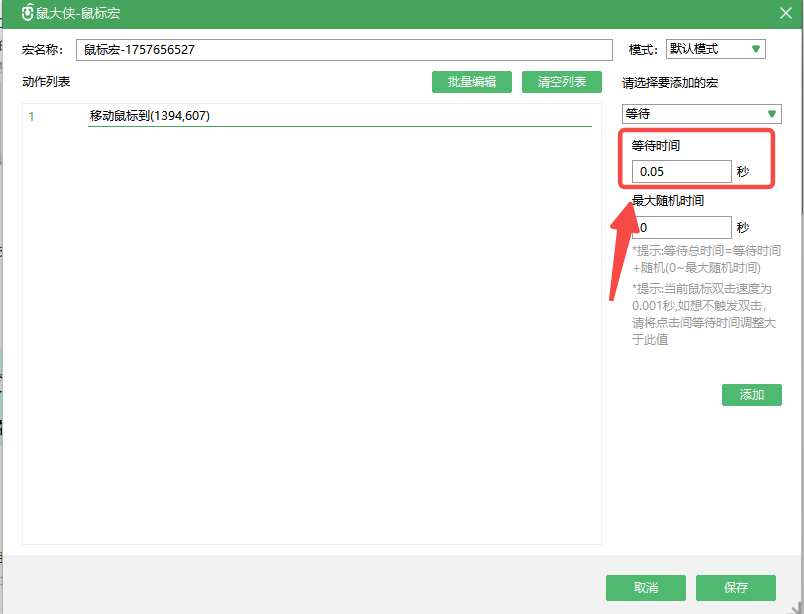The width and height of the screenshot is (804, 614).
Task: Click row number 1 in action list
Action: pyautogui.click(x=31, y=116)
